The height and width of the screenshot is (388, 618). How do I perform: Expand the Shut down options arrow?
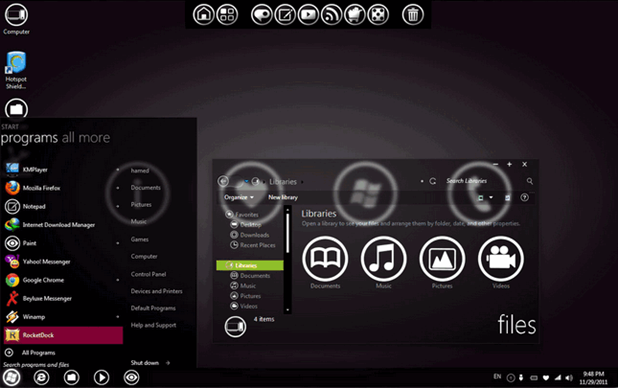click(x=168, y=363)
